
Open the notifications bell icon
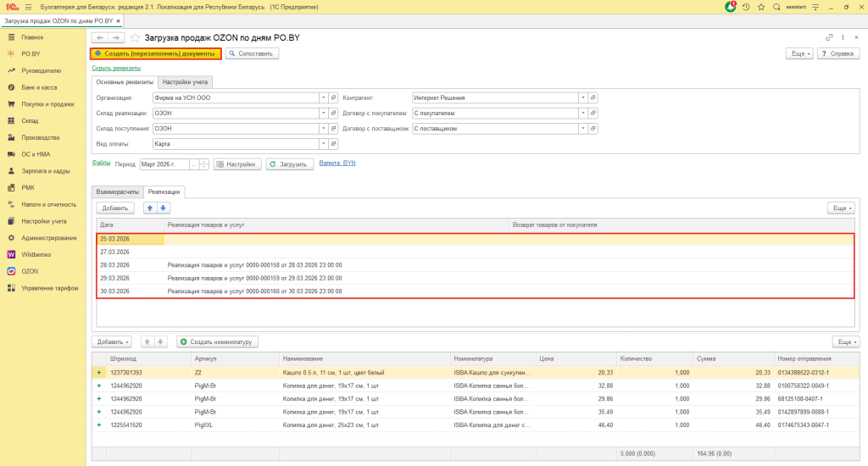click(730, 7)
